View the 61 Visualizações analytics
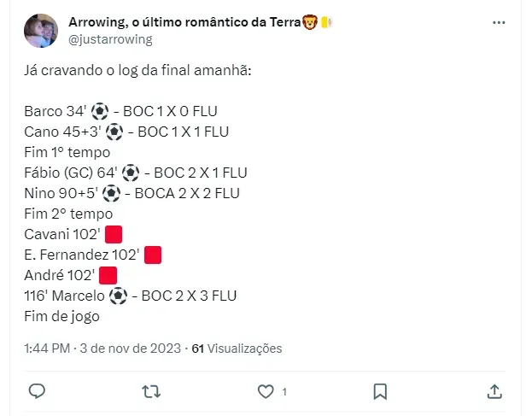The width and height of the screenshot is (532, 416). pos(237,348)
